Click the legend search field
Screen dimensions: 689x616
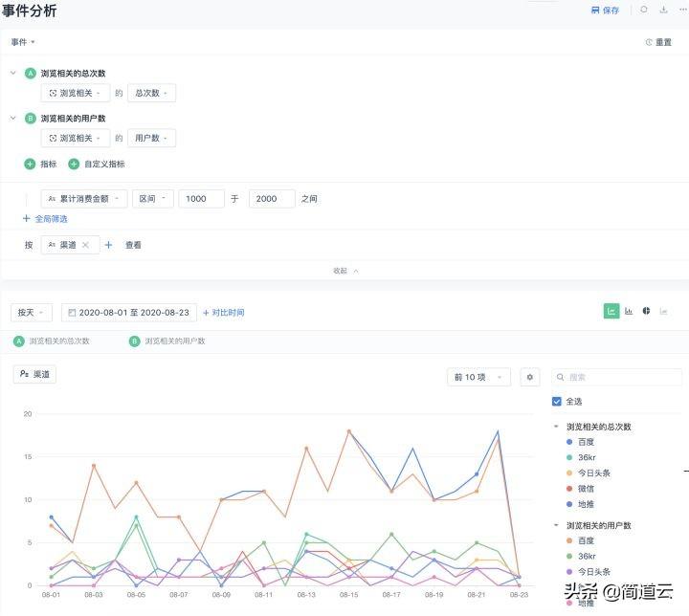[616, 377]
